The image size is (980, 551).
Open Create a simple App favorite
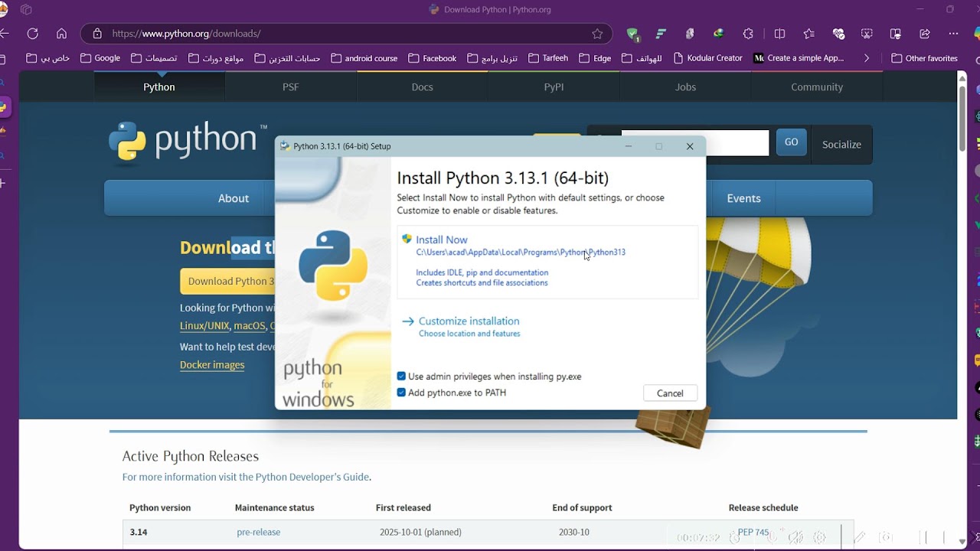(x=799, y=58)
